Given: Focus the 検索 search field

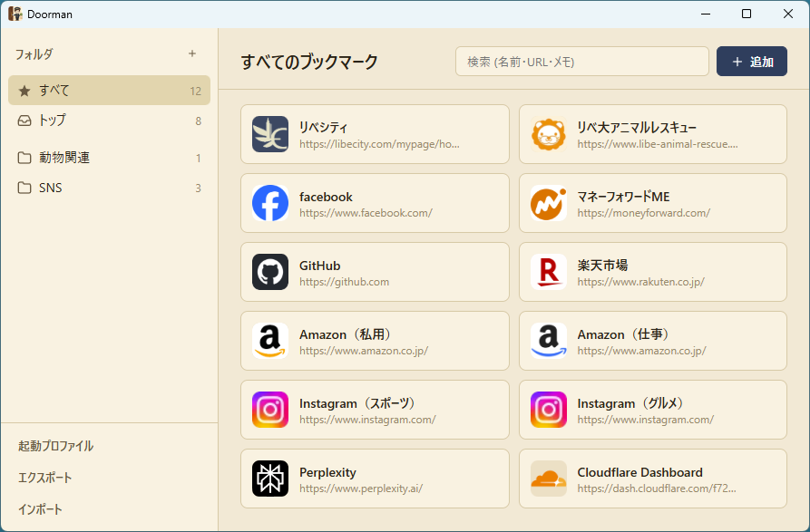Looking at the screenshot, I should tap(582, 62).
